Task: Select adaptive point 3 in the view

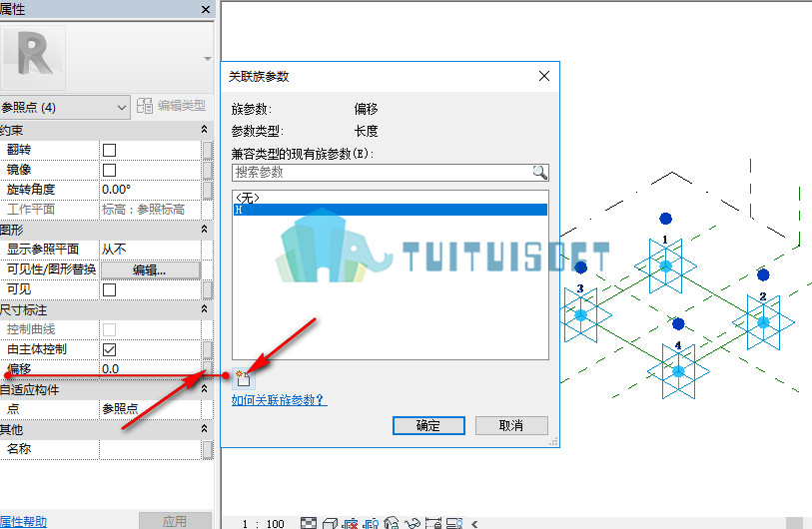Action: 580,314
